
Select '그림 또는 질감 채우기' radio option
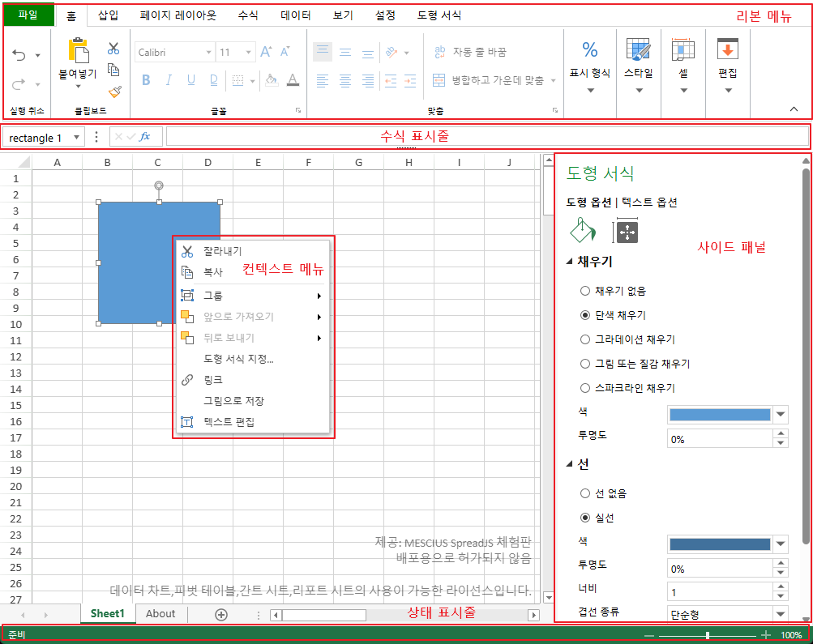click(585, 364)
